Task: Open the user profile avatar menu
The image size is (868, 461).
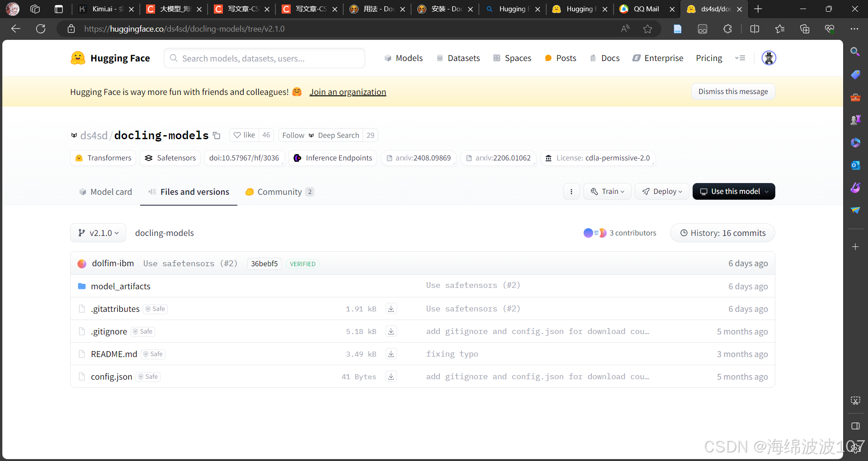Action: (769, 58)
